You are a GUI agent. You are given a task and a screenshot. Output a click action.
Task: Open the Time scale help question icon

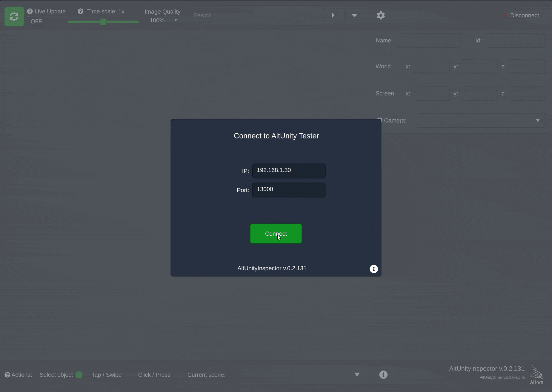coord(81,11)
